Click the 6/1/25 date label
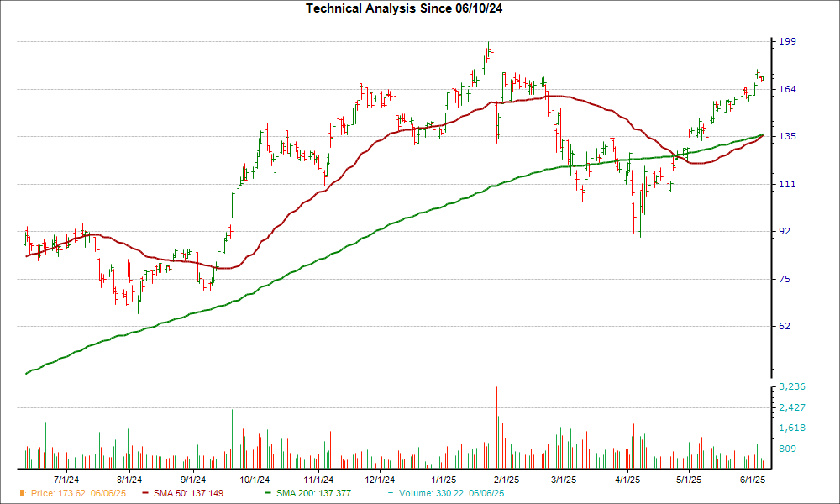This screenshot has height=504, width=840. 753,480
